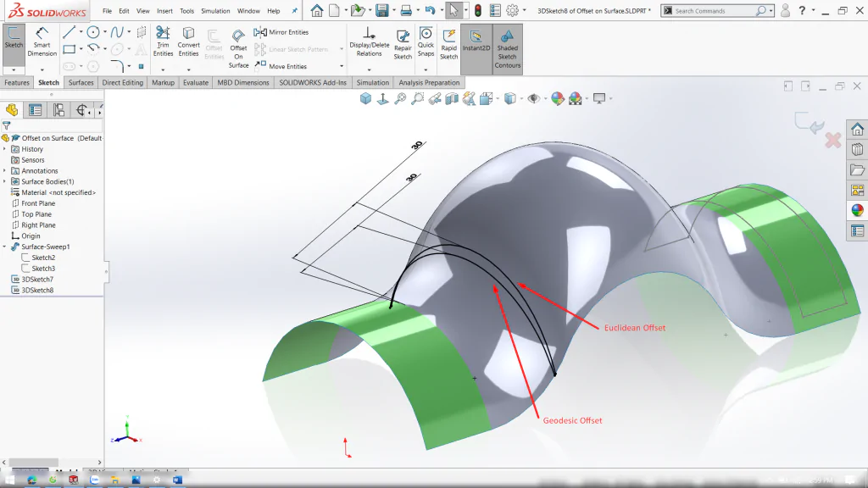Image resolution: width=868 pixels, height=488 pixels.
Task: Open the Tools menu
Action: click(x=187, y=10)
